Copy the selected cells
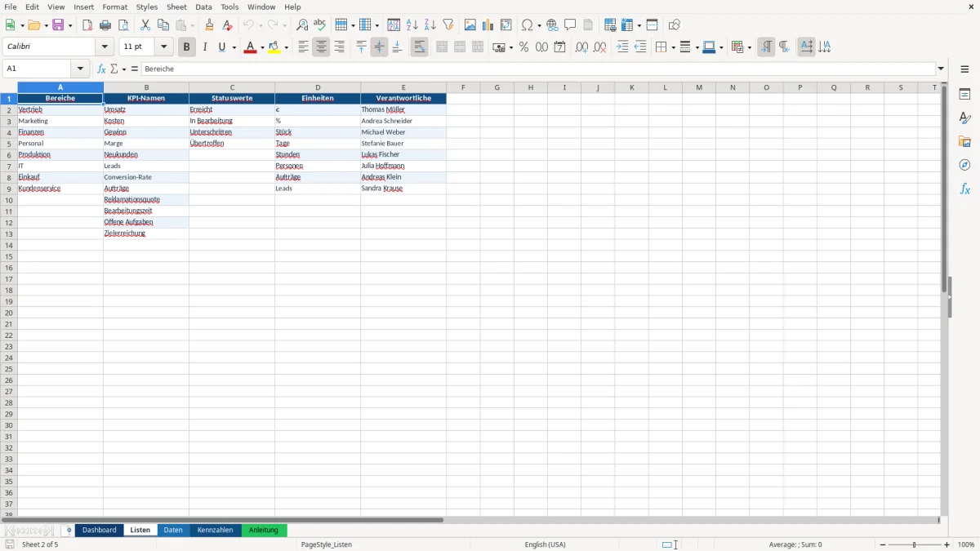Image resolution: width=980 pixels, height=551 pixels. (163, 25)
